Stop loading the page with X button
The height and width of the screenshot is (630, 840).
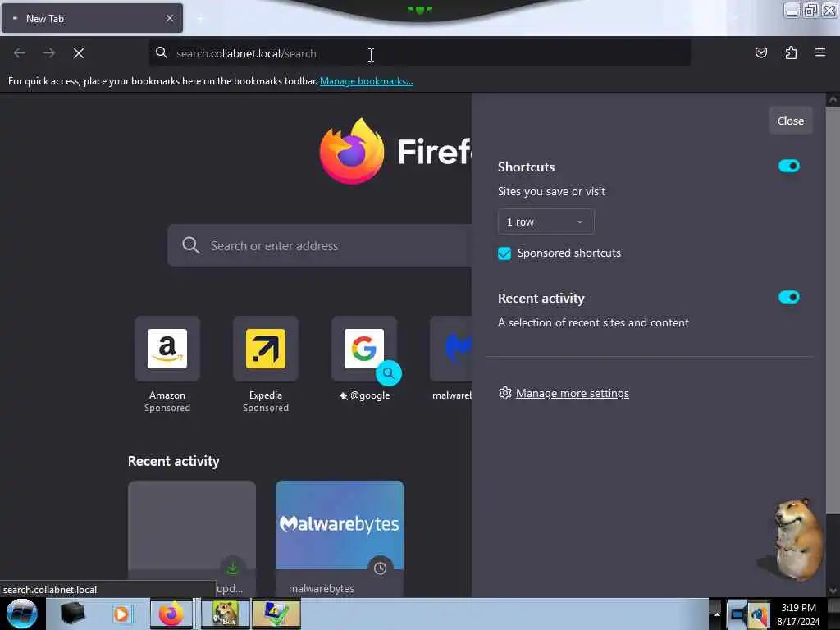tap(78, 53)
